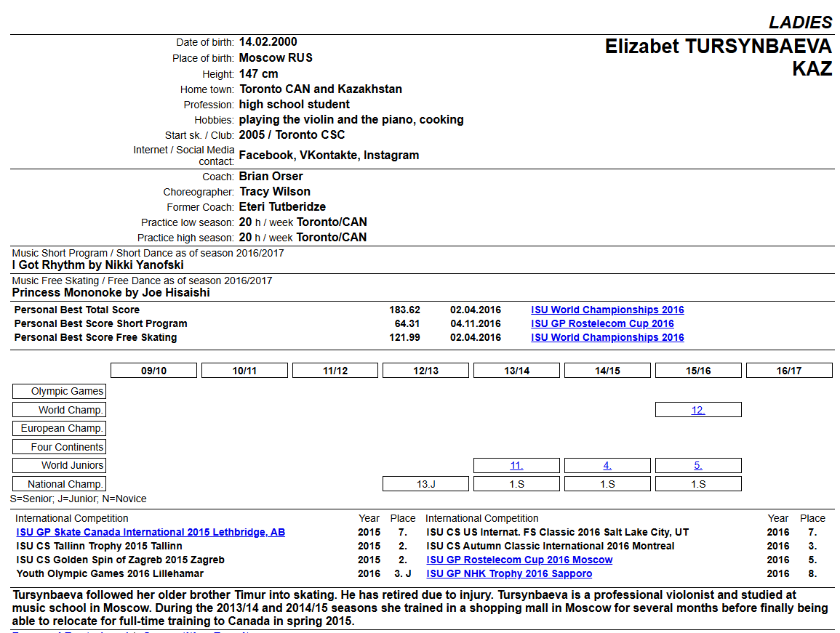Click the Four Continents row label
This screenshot has width=840, height=633.
pos(59,447)
